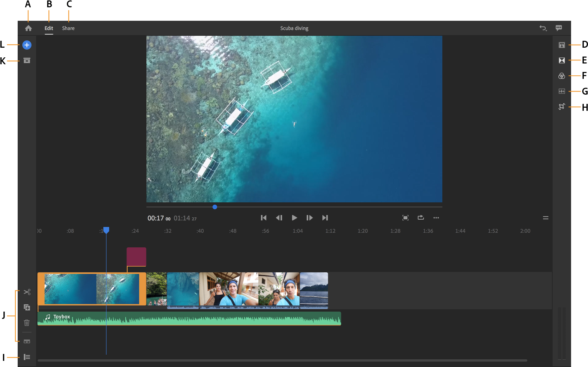Open the Project assets panel
Image resolution: width=588 pixels, height=367 pixels.
pos(27,61)
